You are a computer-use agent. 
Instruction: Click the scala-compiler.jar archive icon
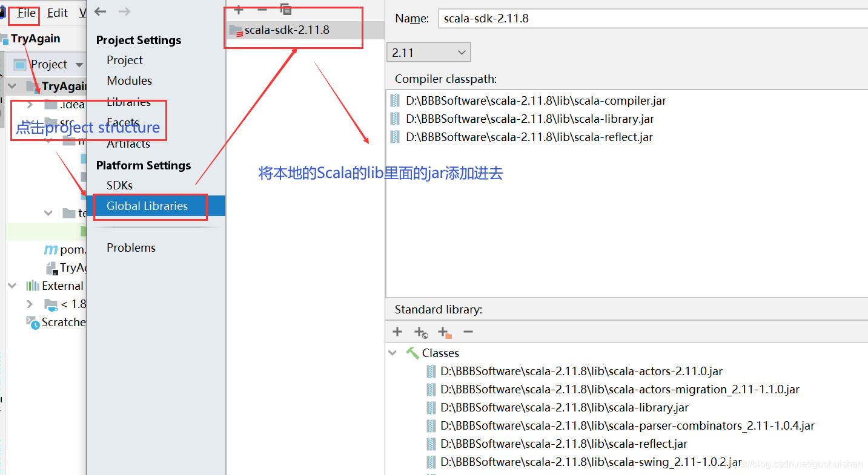pyautogui.click(x=396, y=101)
